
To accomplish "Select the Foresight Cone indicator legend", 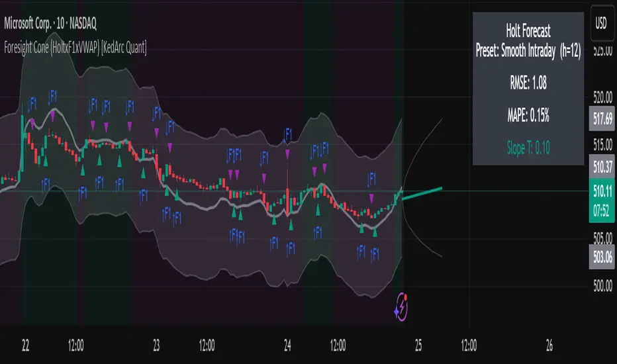I will coord(76,46).
